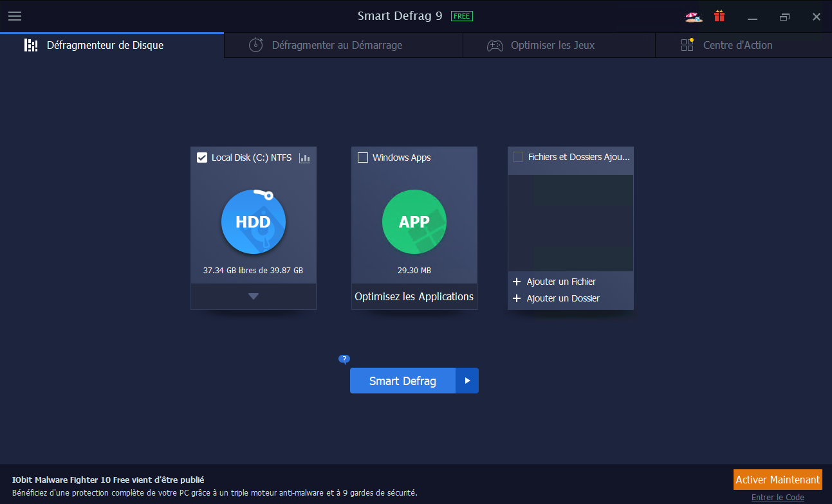This screenshot has width=832, height=504.
Task: View disk C analysis chart icon
Action: pyautogui.click(x=305, y=157)
